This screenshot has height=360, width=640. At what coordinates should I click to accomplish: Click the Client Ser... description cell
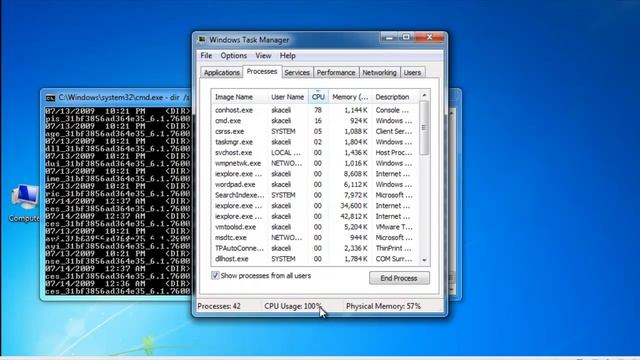[394, 131]
